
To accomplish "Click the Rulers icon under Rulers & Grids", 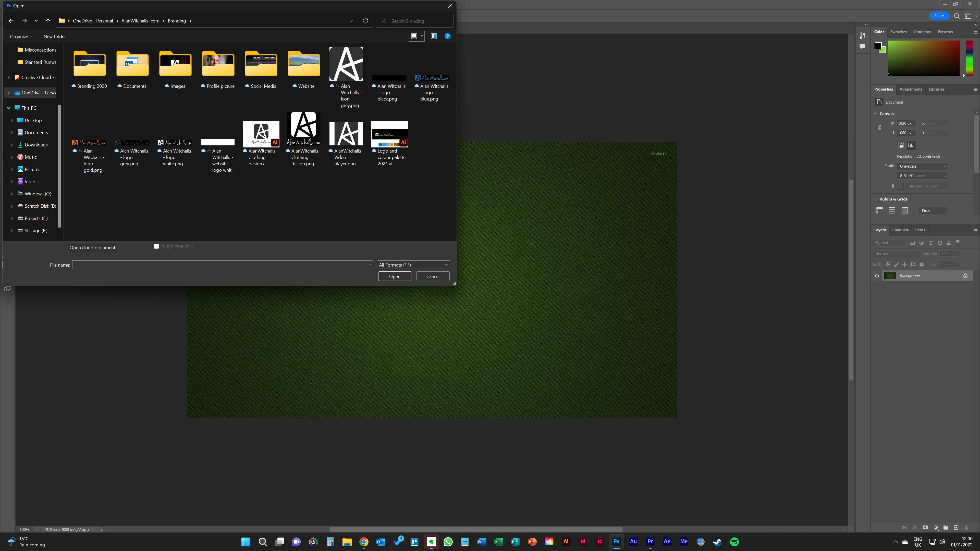I will pos(879,211).
